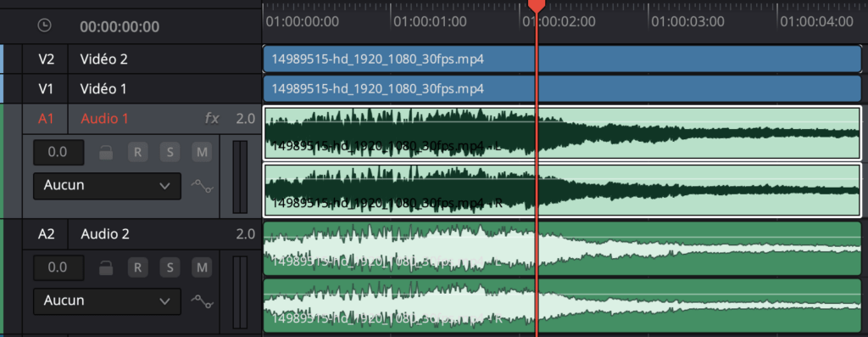Click the 00:00:00:00 timecode display
Screen dimensions: 868x337
pos(120,26)
